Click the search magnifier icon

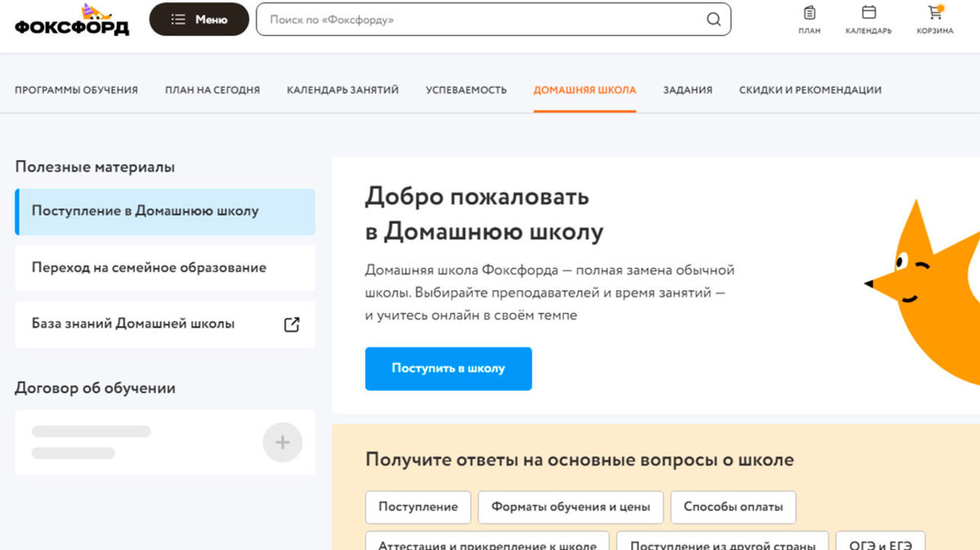[x=713, y=20]
